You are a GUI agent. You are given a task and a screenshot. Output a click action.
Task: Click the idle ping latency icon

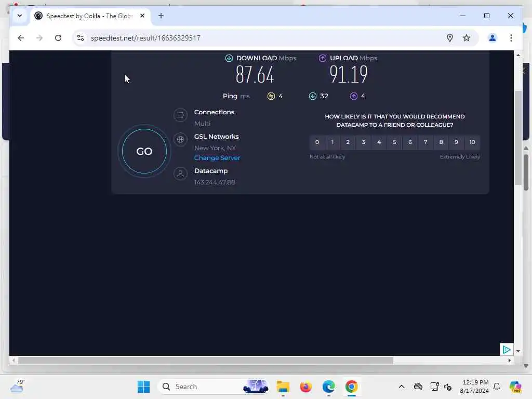(x=271, y=96)
